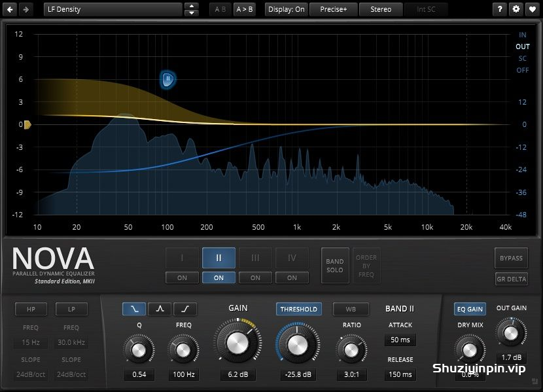This screenshot has height=392, width=543.
Task: Turn the analyzer OFF
Action: (x=522, y=70)
